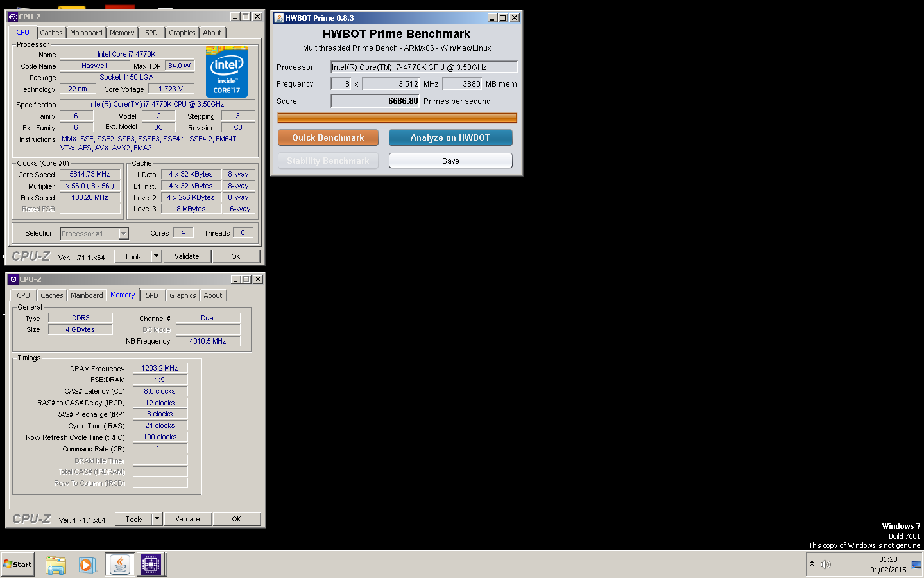Image resolution: width=924 pixels, height=578 pixels.
Task: Click memory Type value DDR3
Action: (x=80, y=318)
